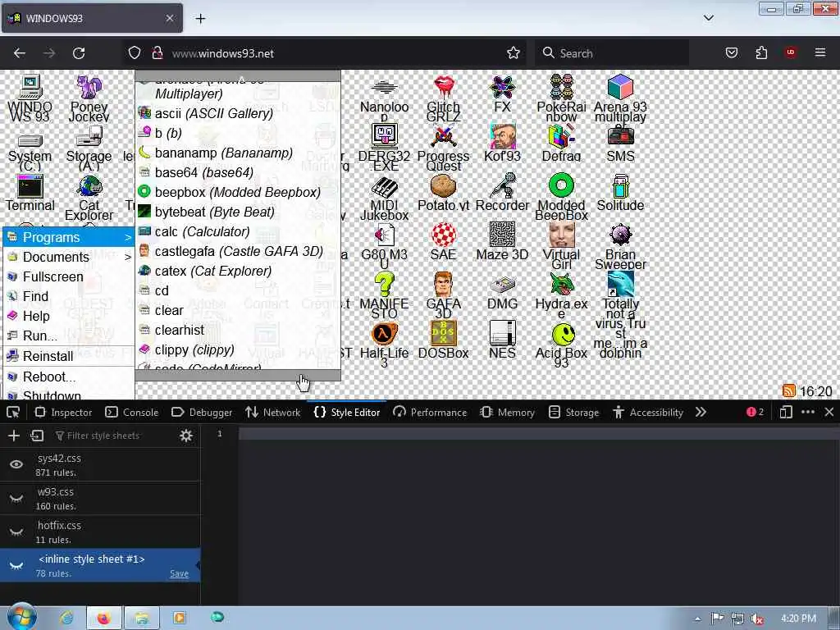Open the Defrag desktop icon
840x630 pixels.
561,144
